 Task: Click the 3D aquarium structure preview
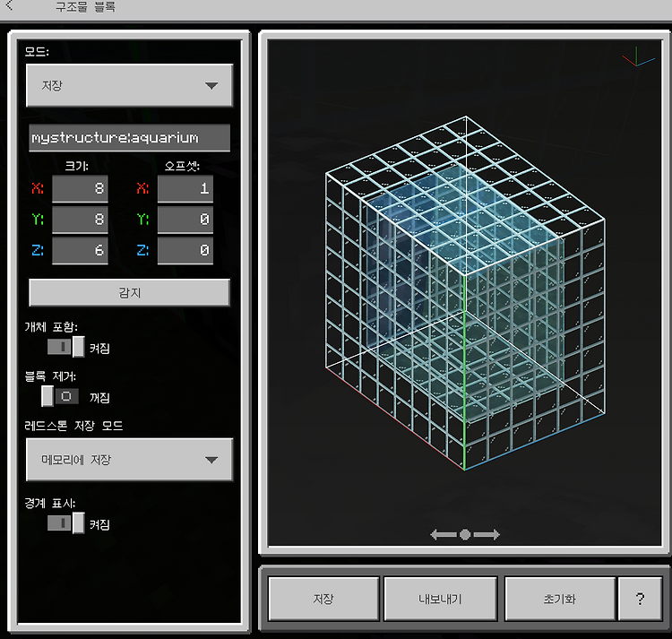465,293
